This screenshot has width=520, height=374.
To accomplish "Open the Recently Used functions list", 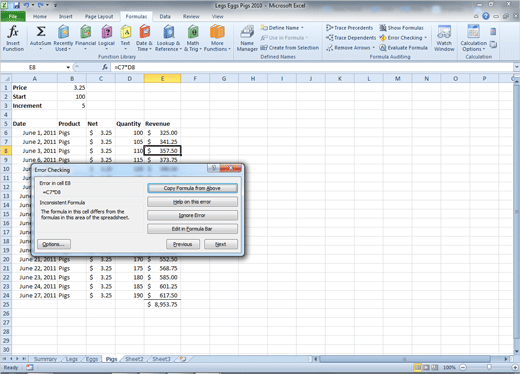I will point(63,38).
